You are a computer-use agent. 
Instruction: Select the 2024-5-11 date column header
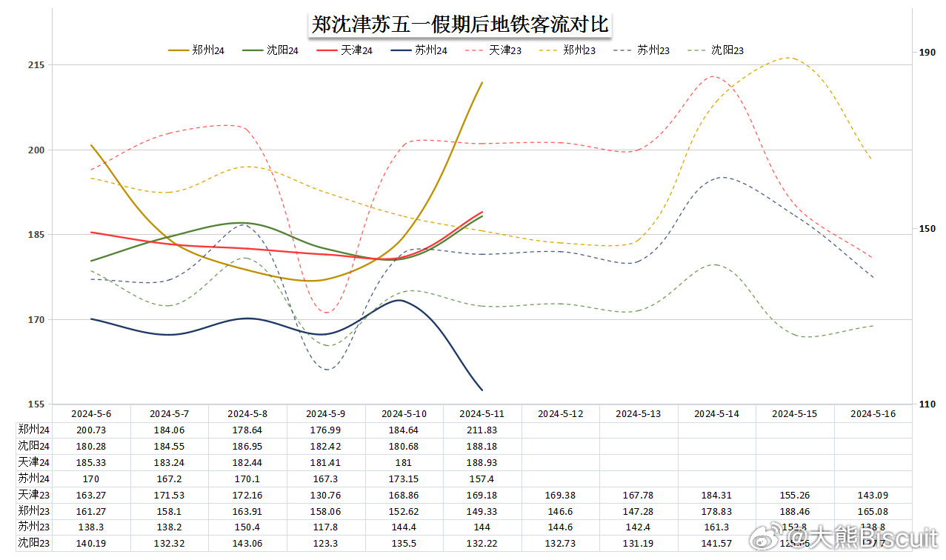(482, 414)
